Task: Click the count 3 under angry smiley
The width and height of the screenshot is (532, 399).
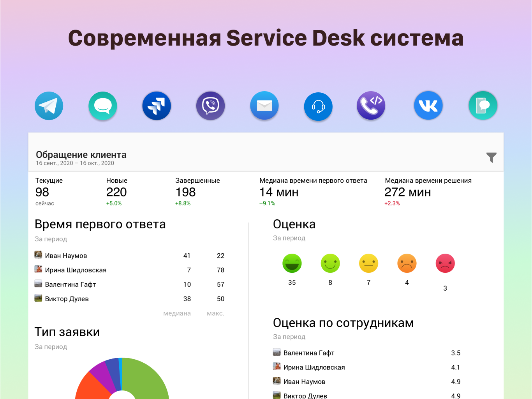Action: click(x=445, y=289)
